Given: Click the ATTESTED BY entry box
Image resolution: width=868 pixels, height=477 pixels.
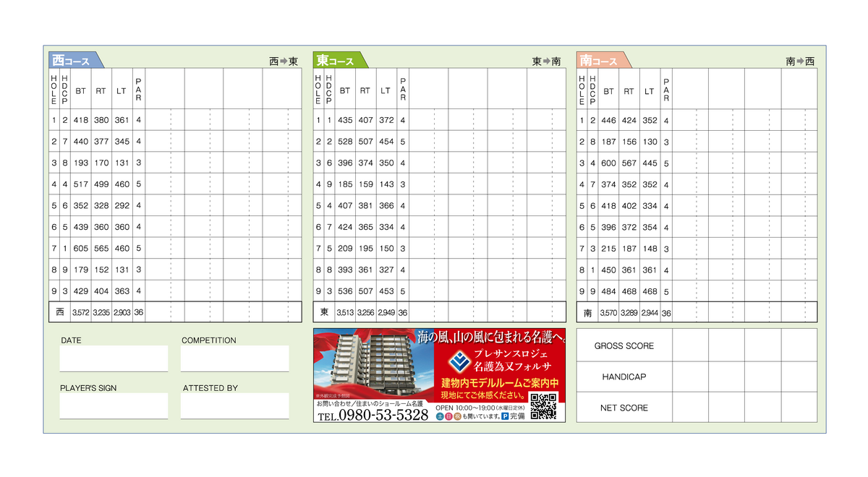Looking at the screenshot, I should [x=234, y=405].
